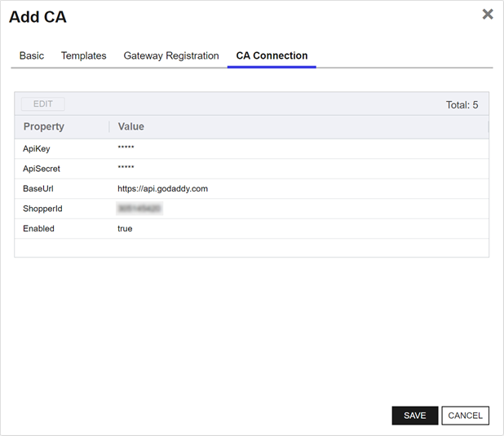Image resolution: width=504 pixels, height=436 pixels.
Task: Cancel adding the CA
Action: coord(465,416)
